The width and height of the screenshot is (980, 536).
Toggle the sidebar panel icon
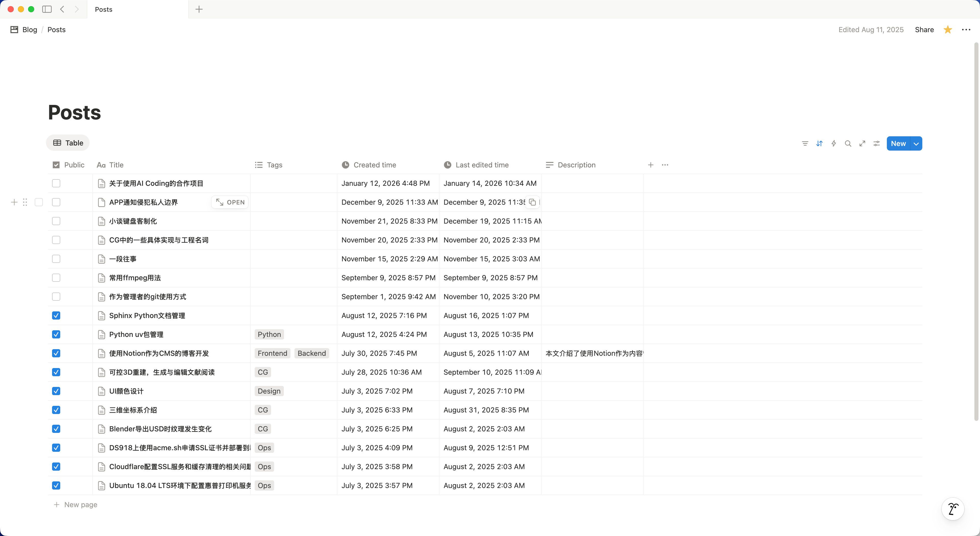pos(47,9)
